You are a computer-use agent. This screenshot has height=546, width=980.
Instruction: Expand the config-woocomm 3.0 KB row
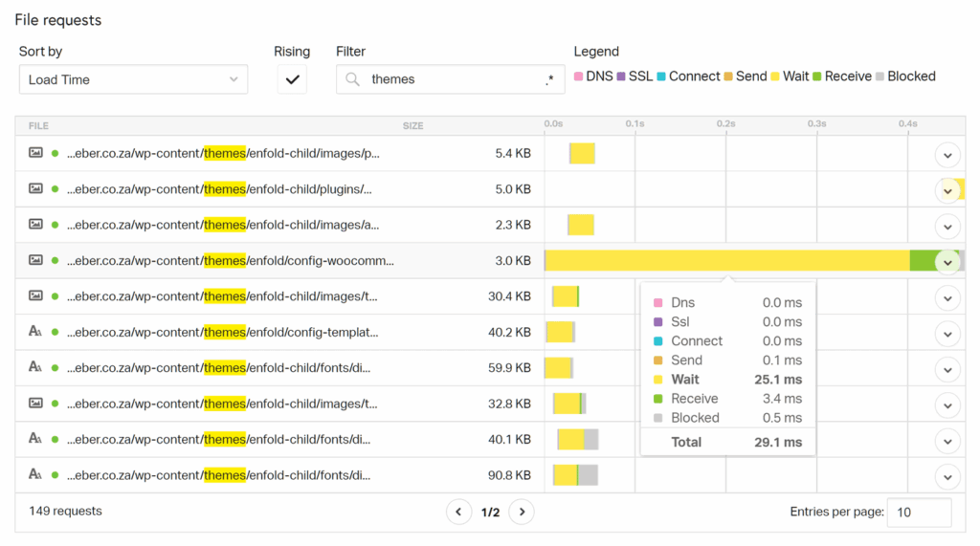(x=947, y=262)
